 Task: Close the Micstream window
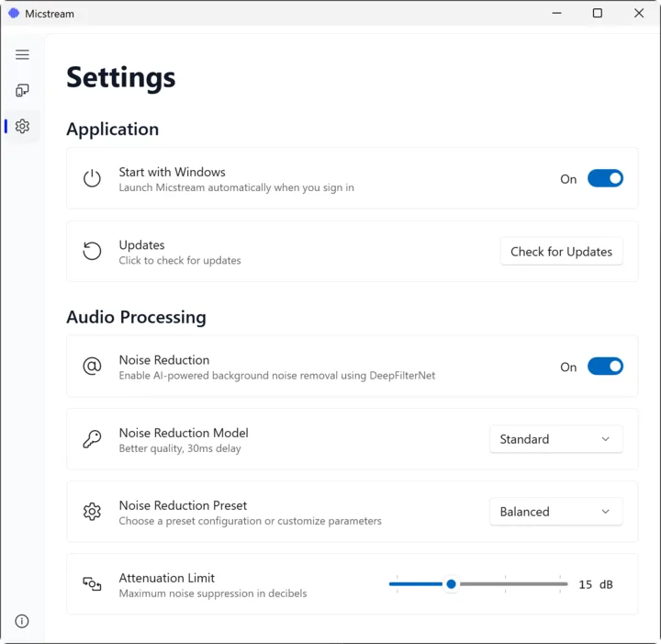(639, 13)
